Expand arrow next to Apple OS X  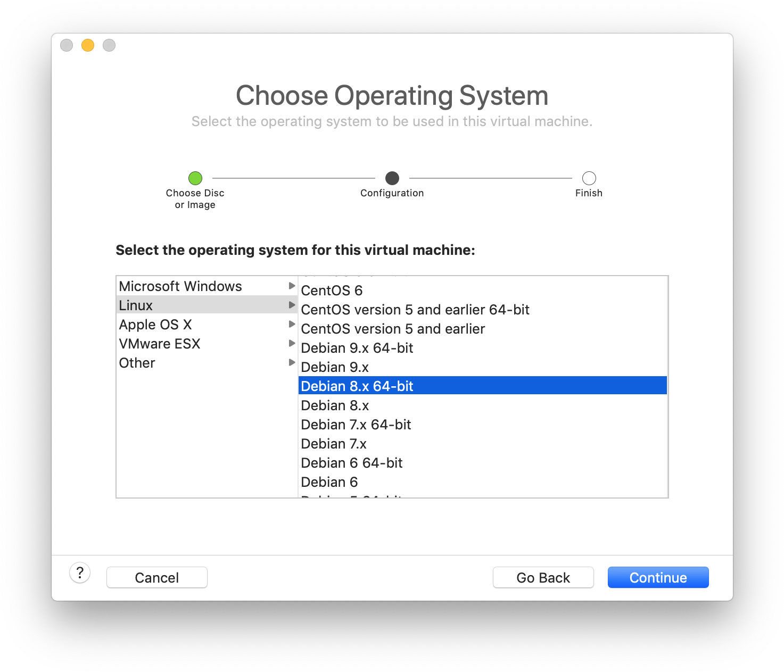click(x=292, y=324)
